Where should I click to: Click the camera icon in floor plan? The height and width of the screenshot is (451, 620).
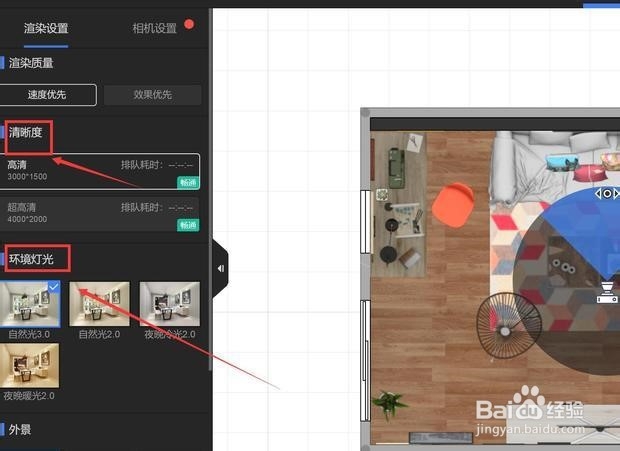pos(607,293)
